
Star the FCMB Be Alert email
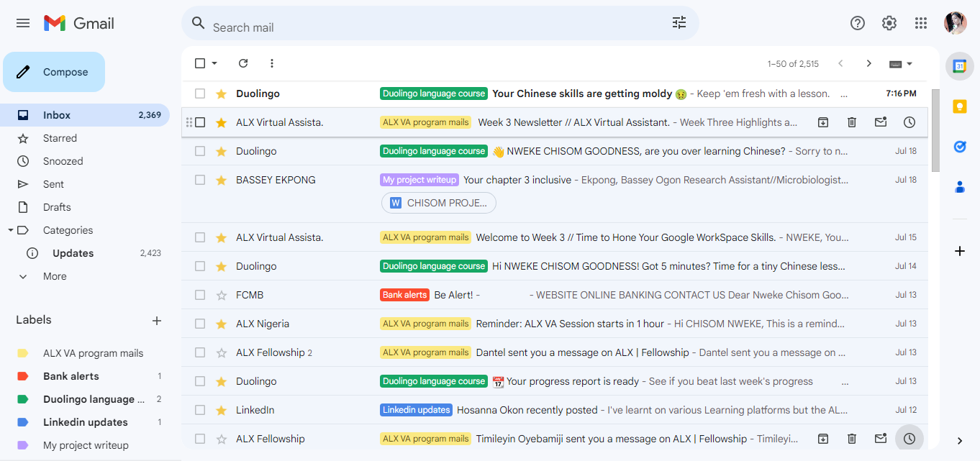coord(222,295)
